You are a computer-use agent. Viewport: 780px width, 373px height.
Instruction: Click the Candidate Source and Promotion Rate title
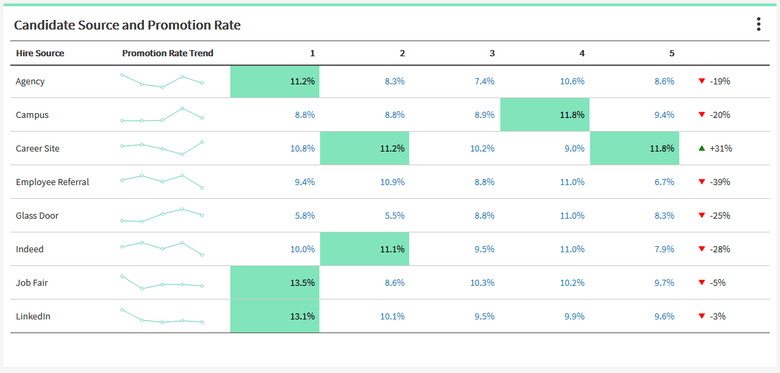(127, 25)
